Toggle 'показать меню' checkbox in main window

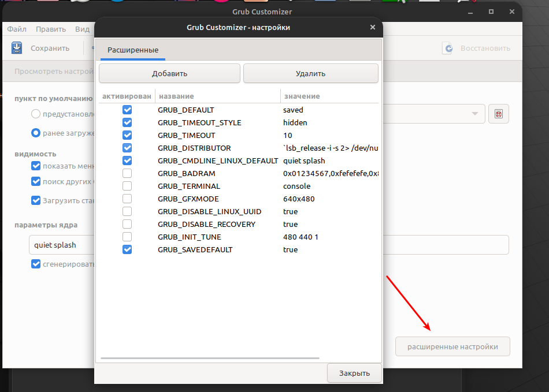pos(36,166)
